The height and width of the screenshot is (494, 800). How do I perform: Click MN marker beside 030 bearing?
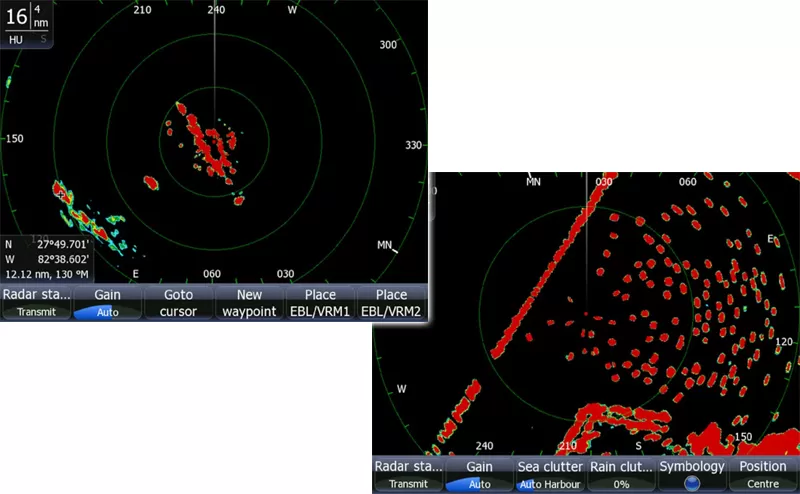(533, 182)
